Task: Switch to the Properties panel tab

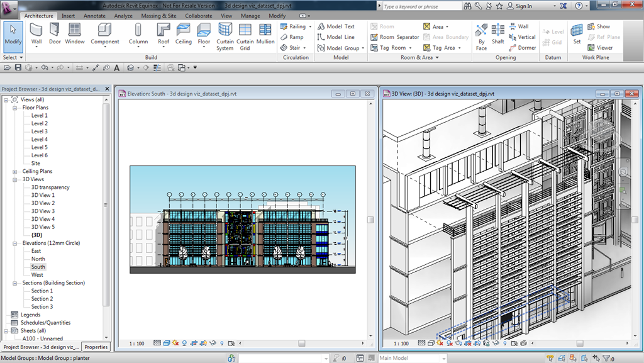Action: (96, 347)
